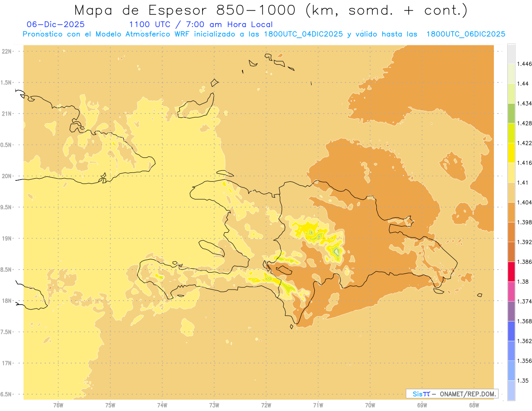Screen dimensions: 532x411
Task: Click the pink swatch between 1.374 and 1.38
Action: click(511, 291)
